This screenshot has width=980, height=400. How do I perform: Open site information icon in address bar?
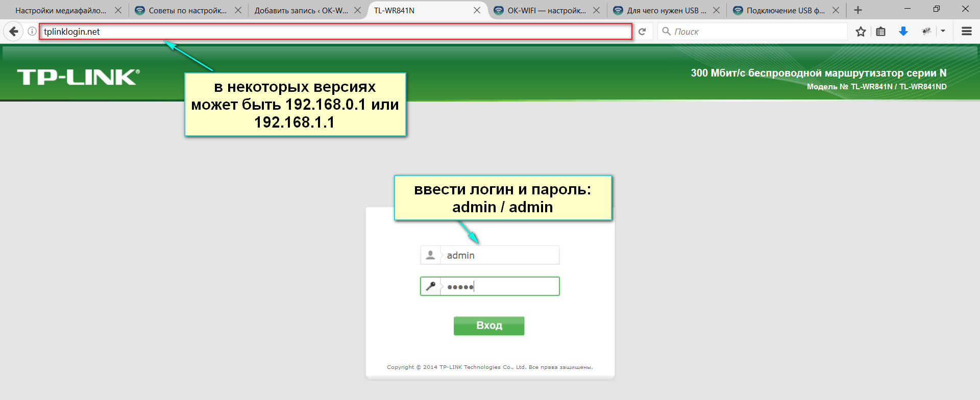click(32, 32)
